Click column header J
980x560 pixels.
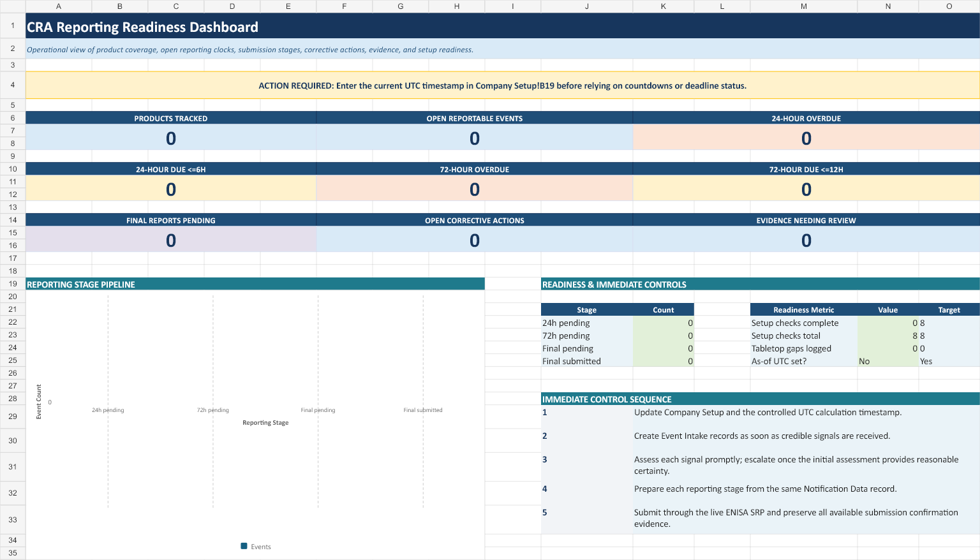coord(587,6)
